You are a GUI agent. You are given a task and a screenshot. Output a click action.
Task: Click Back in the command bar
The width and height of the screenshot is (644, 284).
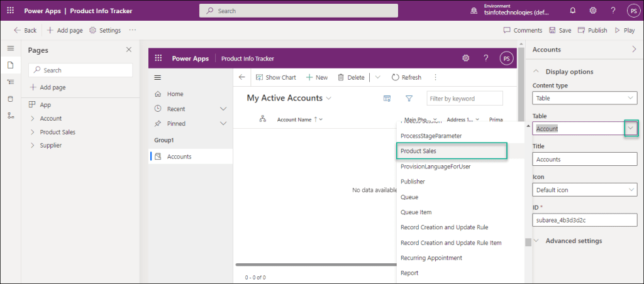(25, 30)
